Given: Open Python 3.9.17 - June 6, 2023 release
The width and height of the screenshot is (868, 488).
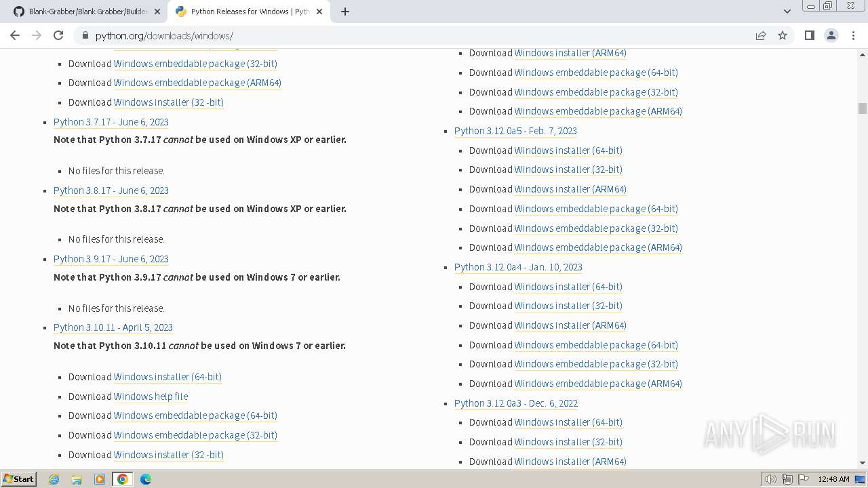Looking at the screenshot, I should point(111,259).
